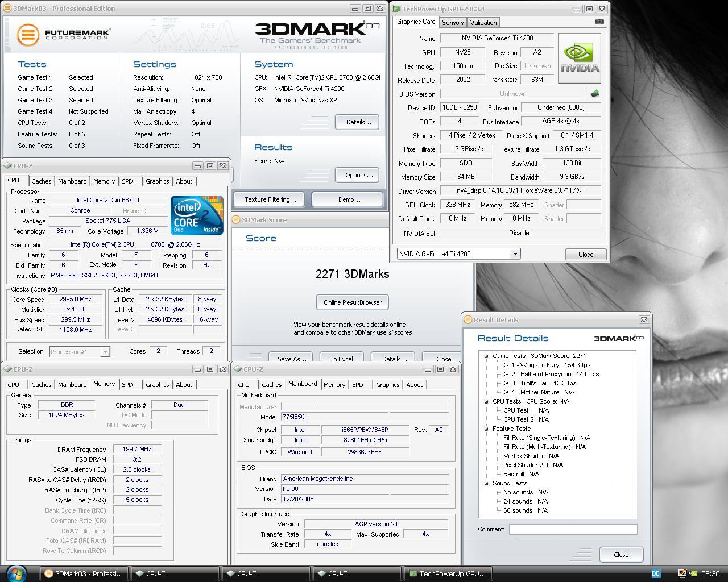Viewport: 728px width, 582px height.
Task: Click the Core Speed value 2995.0 MHz
Action: pos(76,300)
